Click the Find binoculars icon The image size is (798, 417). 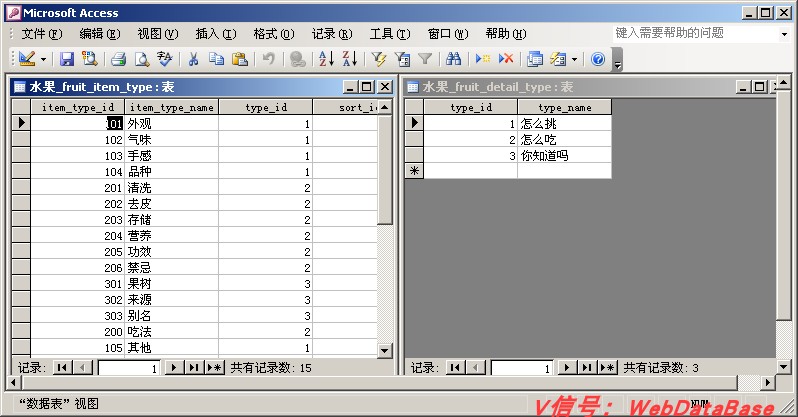(453, 59)
